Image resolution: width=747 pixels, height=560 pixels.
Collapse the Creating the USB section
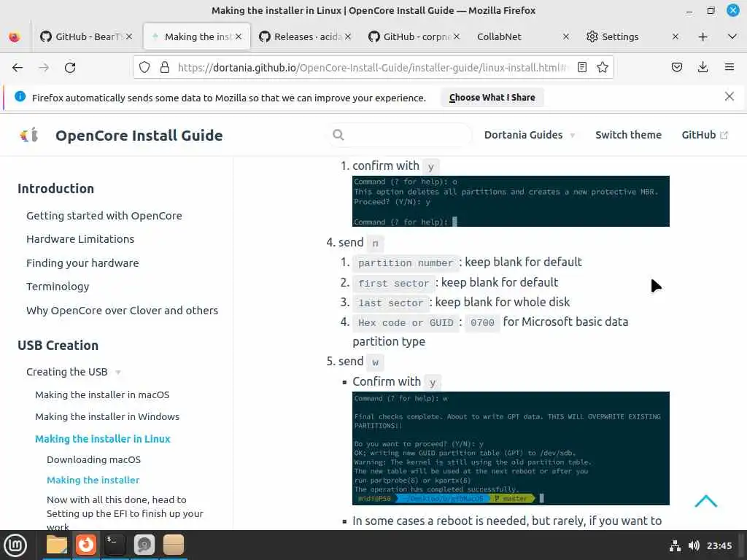pos(74,372)
